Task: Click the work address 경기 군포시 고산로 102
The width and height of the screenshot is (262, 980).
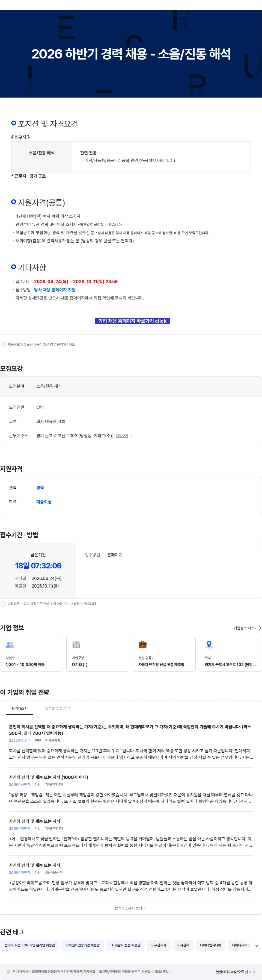Action: 75,436
